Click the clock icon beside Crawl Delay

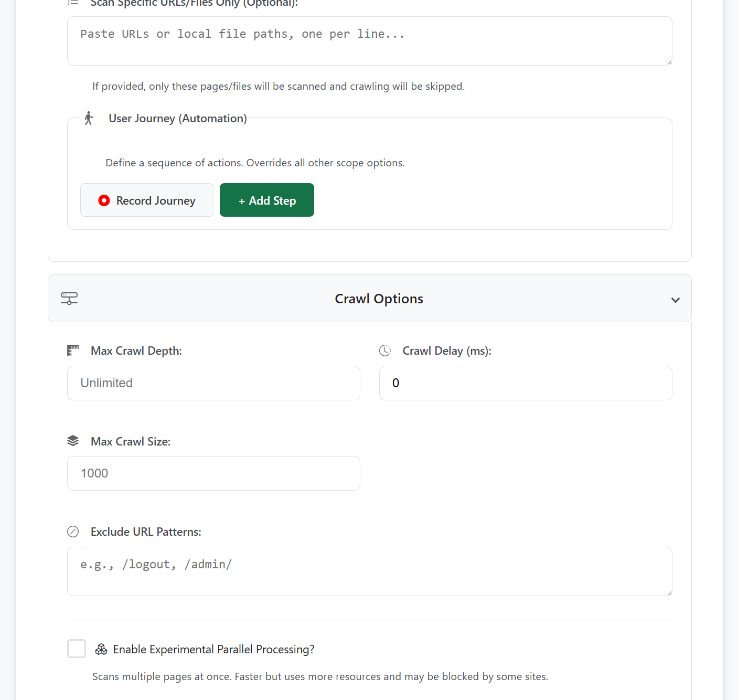tap(385, 351)
